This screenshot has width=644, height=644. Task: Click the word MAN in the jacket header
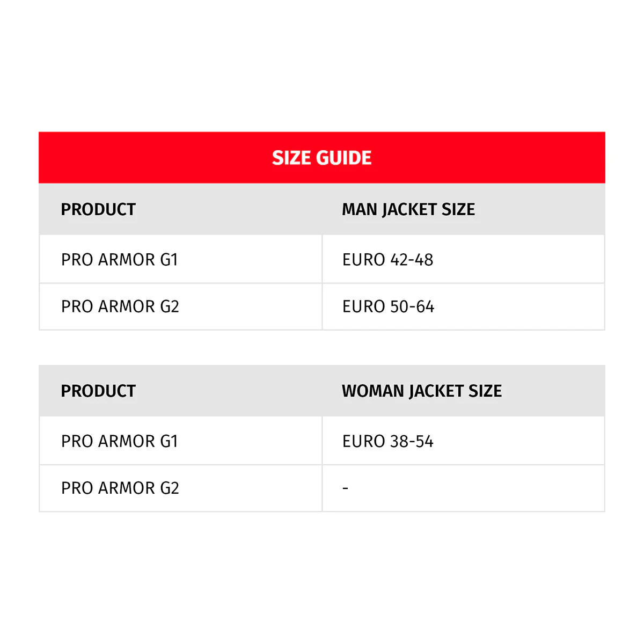click(359, 209)
